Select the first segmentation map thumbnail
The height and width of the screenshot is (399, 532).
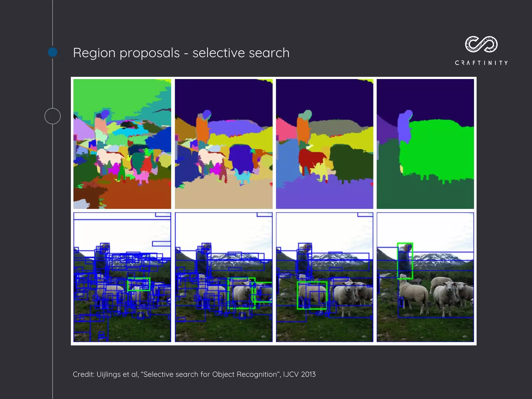coord(122,144)
